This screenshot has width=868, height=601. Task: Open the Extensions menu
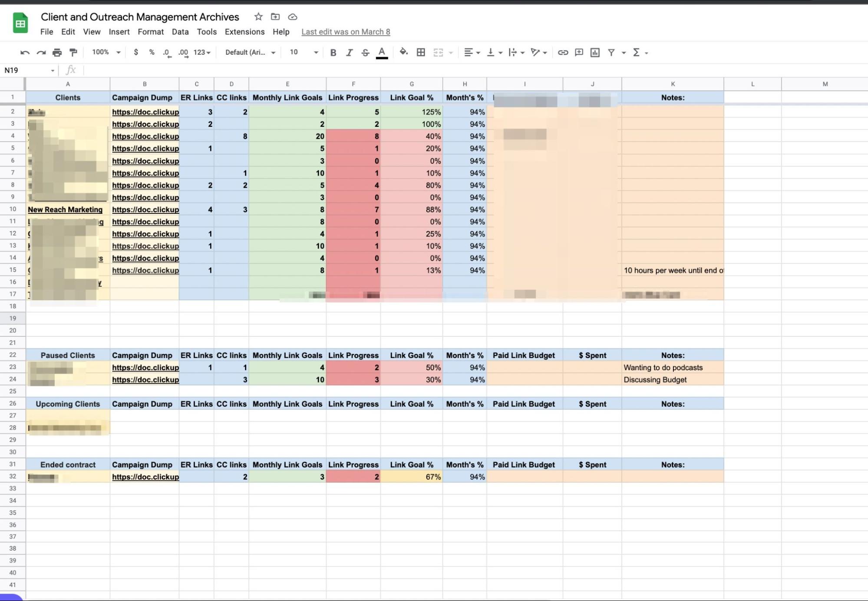[x=244, y=32]
